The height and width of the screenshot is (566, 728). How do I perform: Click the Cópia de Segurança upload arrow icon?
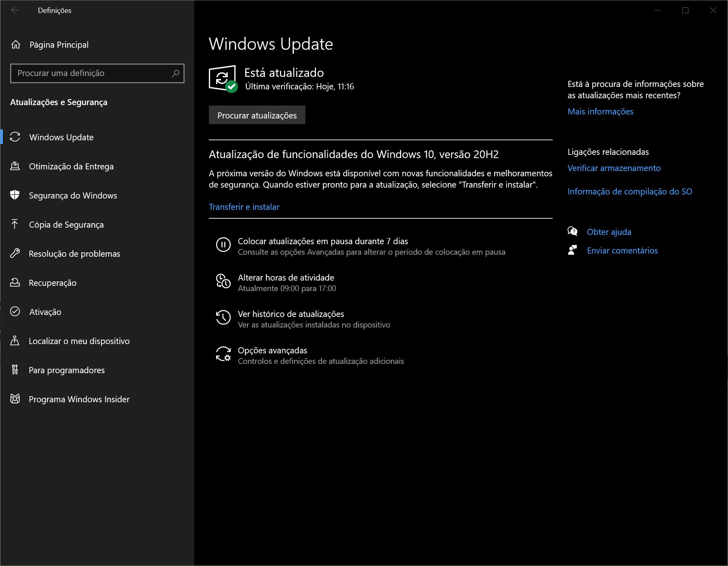15,224
